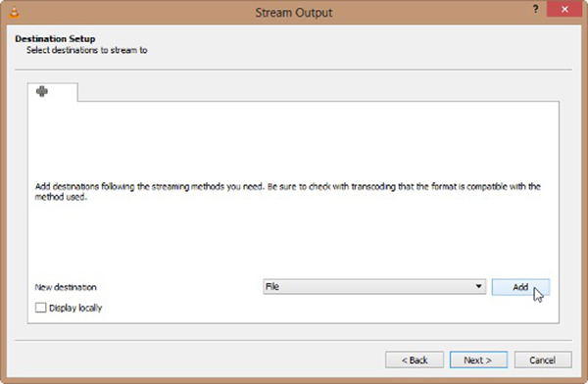The image size is (588, 384).
Task: Click the 'Select destinations to stream to' text
Action: pyautogui.click(x=86, y=50)
